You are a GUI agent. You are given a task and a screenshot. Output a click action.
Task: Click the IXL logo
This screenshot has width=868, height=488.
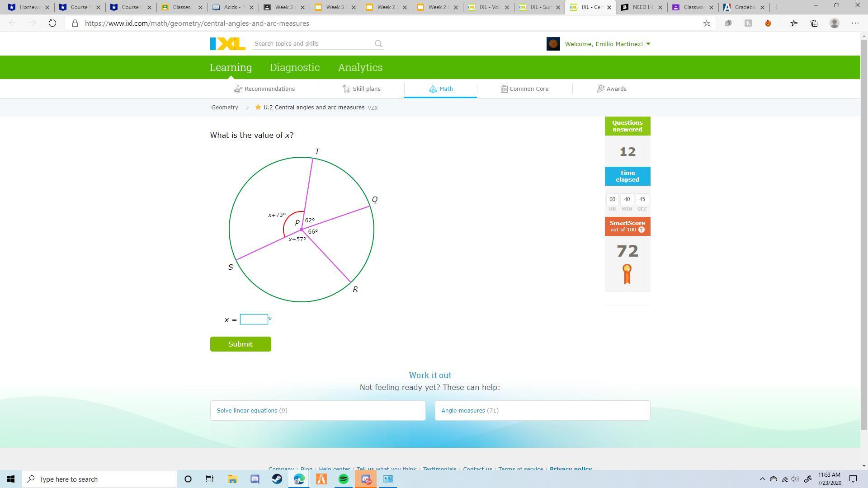tap(227, 44)
